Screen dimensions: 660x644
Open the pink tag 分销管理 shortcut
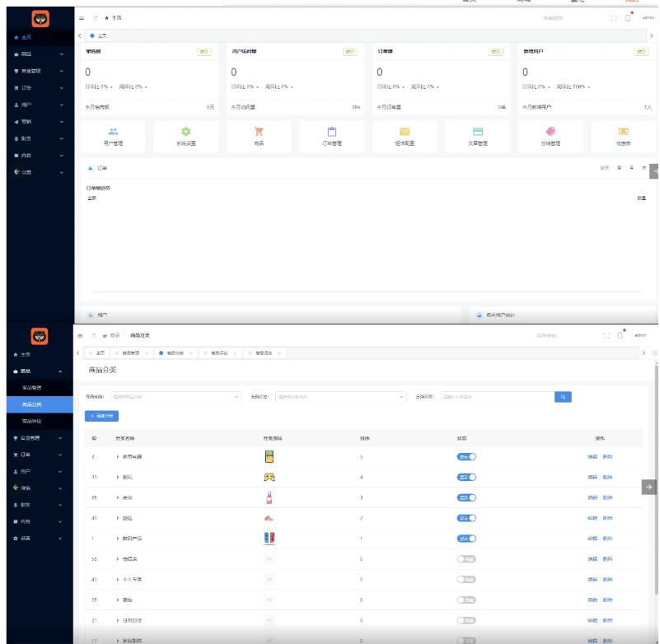point(550,131)
